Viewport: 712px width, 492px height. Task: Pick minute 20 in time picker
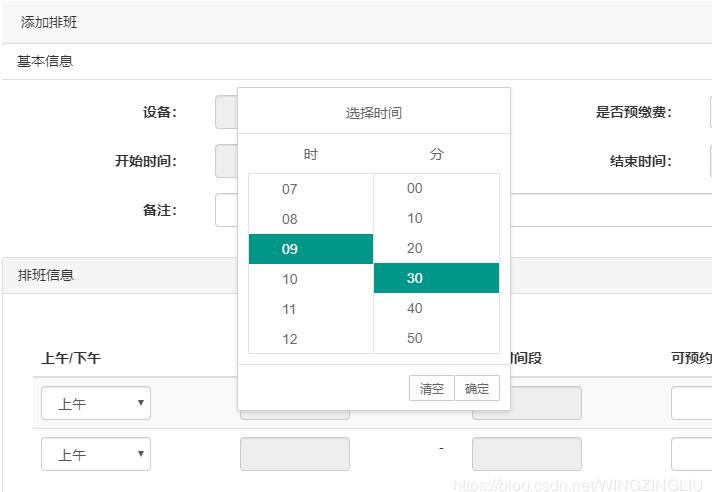(x=436, y=248)
